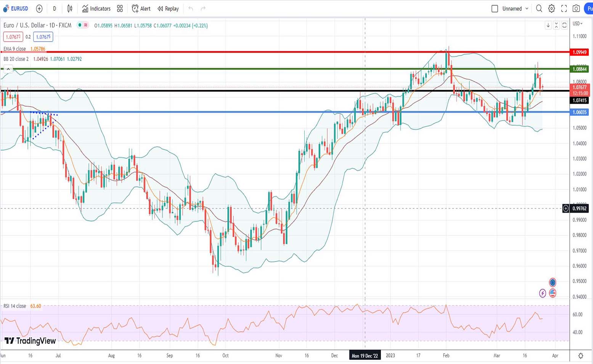Collapse the indicator legend with the chevron
This screenshot has width=593, height=364.
[8, 69]
